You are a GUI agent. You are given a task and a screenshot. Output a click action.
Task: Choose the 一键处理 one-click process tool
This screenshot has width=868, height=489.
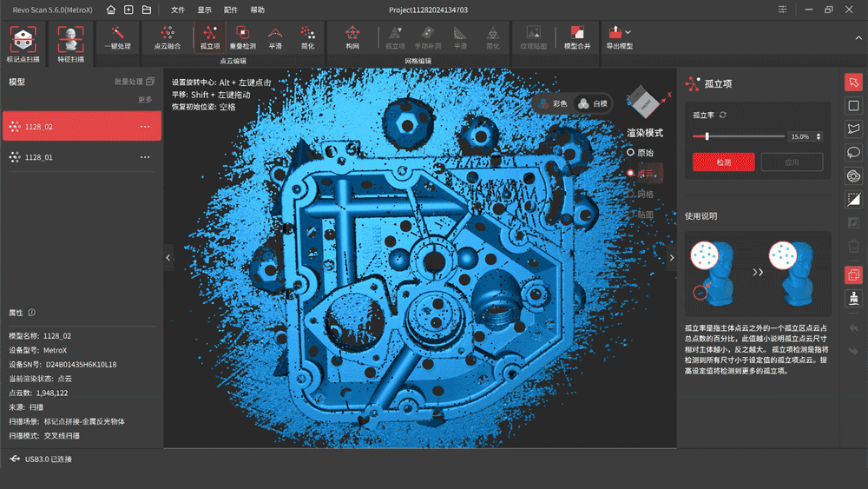(x=117, y=38)
